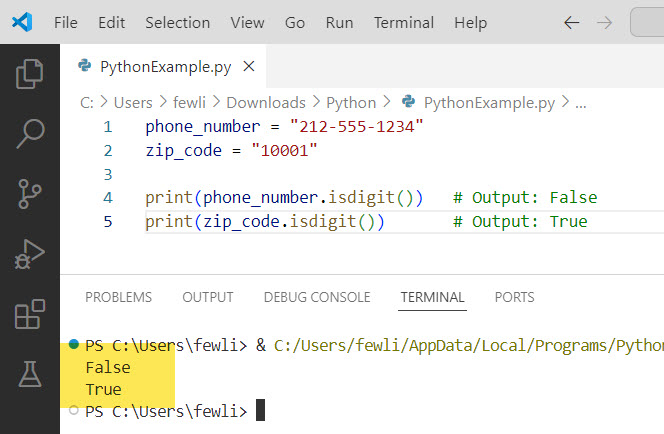664x434 pixels.
Task: Go back with the left arrow
Action: (x=572, y=22)
